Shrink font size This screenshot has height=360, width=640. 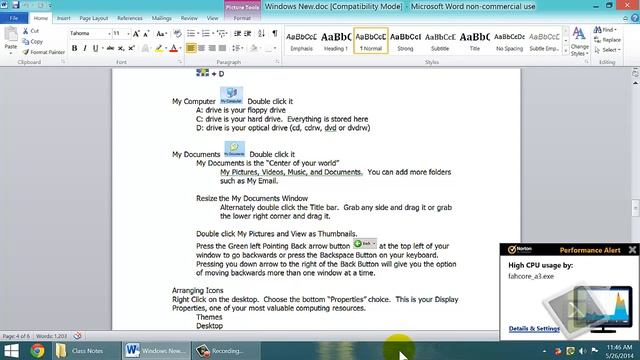coord(146,33)
